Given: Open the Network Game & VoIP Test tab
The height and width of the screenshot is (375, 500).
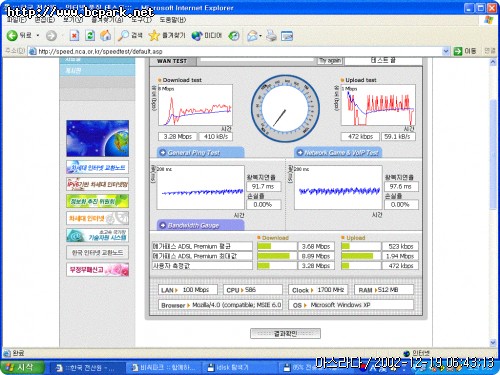Looking at the screenshot, I should point(338,153).
